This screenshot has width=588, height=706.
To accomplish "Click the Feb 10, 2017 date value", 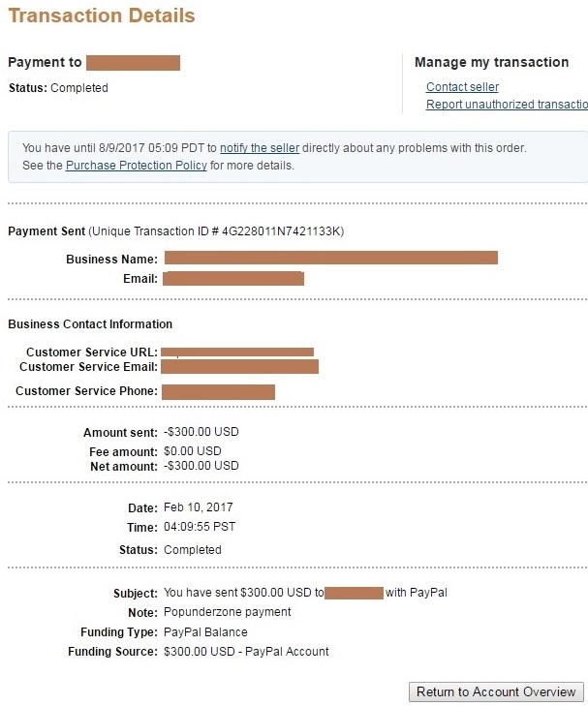I will pos(199,507).
